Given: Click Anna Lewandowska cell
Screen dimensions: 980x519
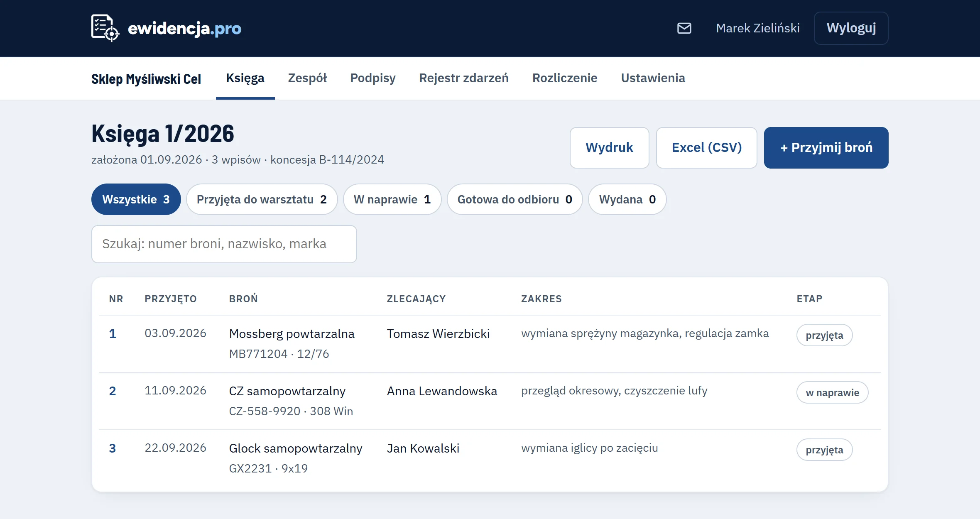Looking at the screenshot, I should pos(442,391).
